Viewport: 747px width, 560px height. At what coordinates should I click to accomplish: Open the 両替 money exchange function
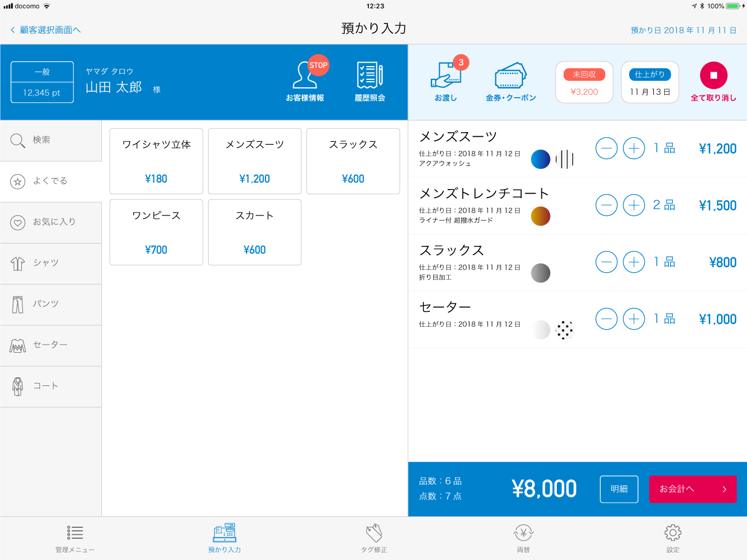(523, 539)
